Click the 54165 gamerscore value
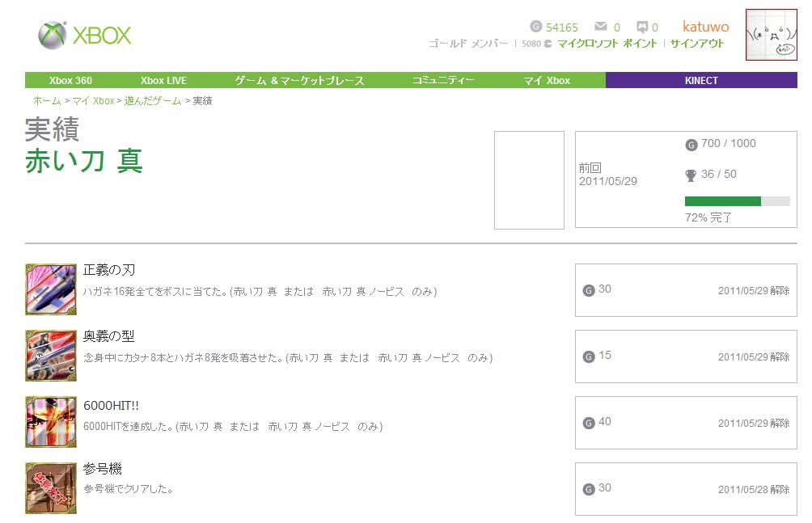This screenshot has width=812, height=523. [x=562, y=27]
